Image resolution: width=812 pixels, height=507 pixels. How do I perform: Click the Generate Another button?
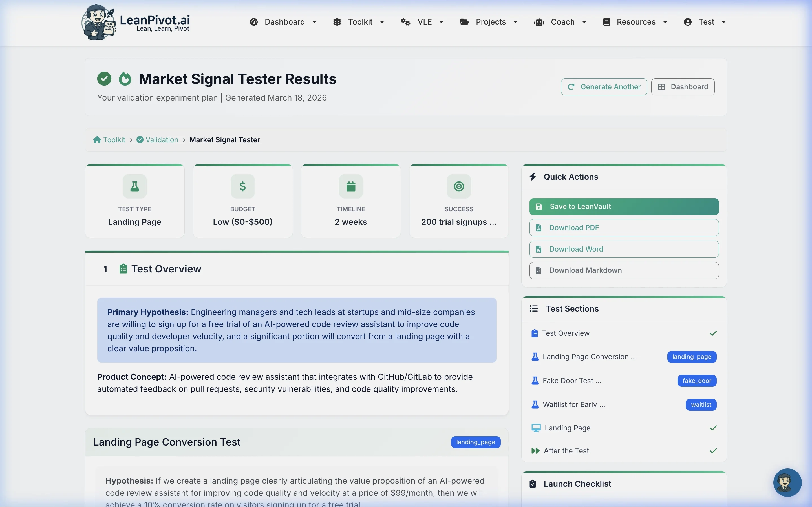604,86
